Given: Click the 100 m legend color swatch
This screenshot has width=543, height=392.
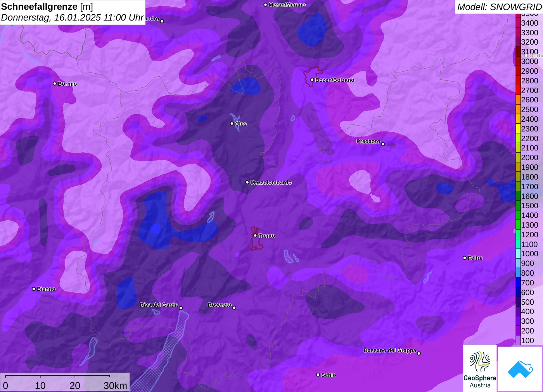Looking at the screenshot, I should (x=518, y=340).
